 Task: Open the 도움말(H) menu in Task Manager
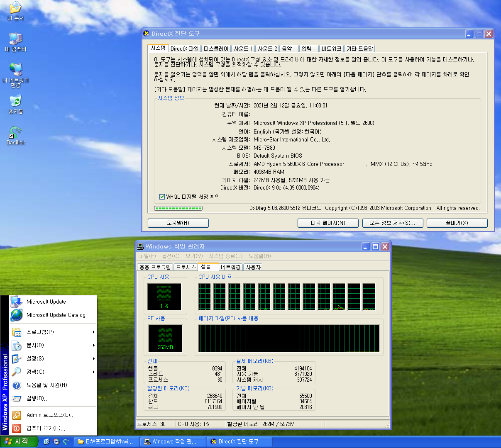(x=260, y=256)
